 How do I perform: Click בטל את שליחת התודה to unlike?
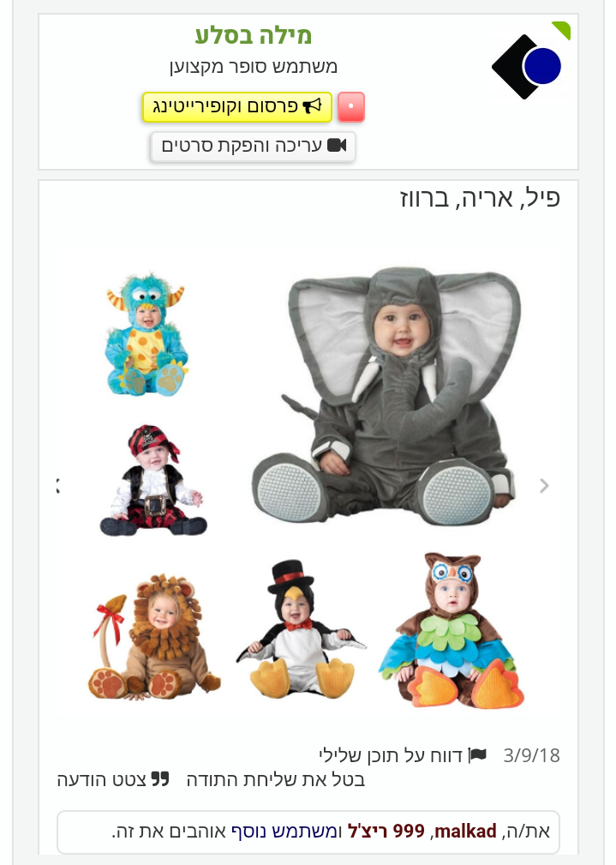[276, 779]
